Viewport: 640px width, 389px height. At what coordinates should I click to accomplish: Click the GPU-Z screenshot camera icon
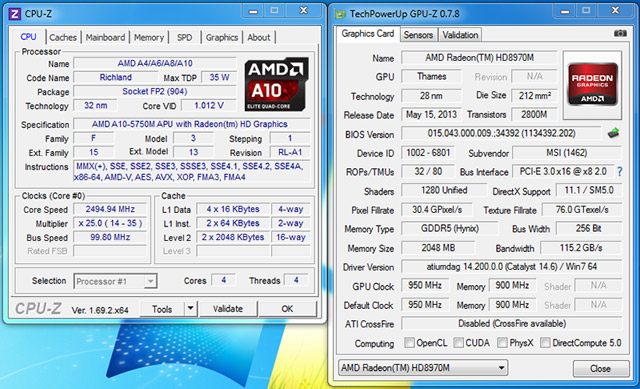(620, 33)
